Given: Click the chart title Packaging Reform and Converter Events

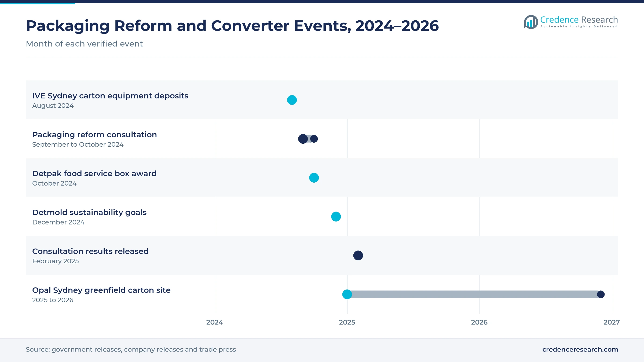Looking at the screenshot, I should [232, 26].
